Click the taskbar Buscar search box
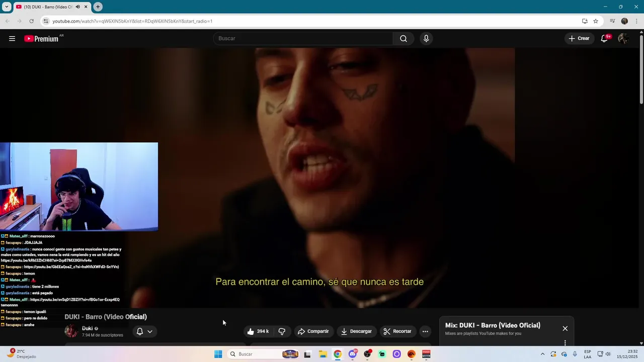The height and width of the screenshot is (362, 644). click(264, 354)
